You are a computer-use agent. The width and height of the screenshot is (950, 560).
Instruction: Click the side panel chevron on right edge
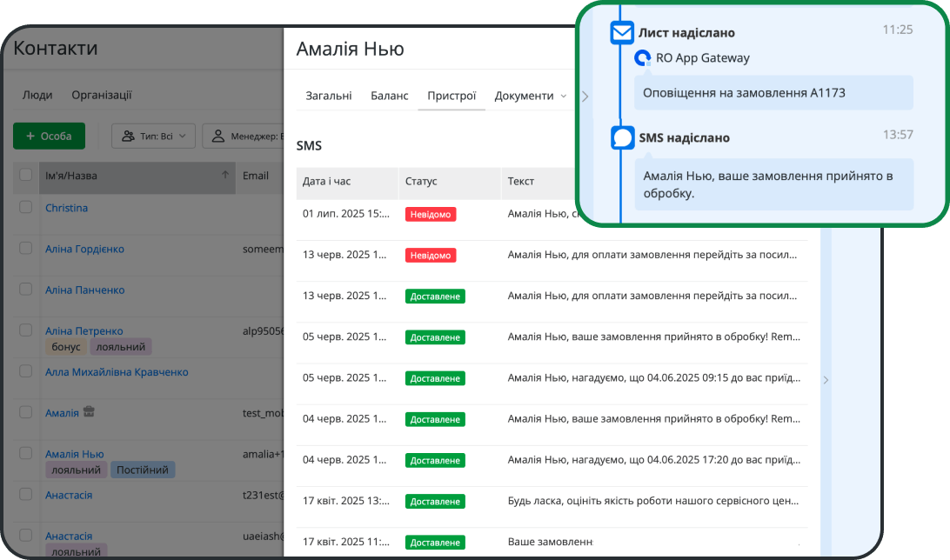point(826,380)
